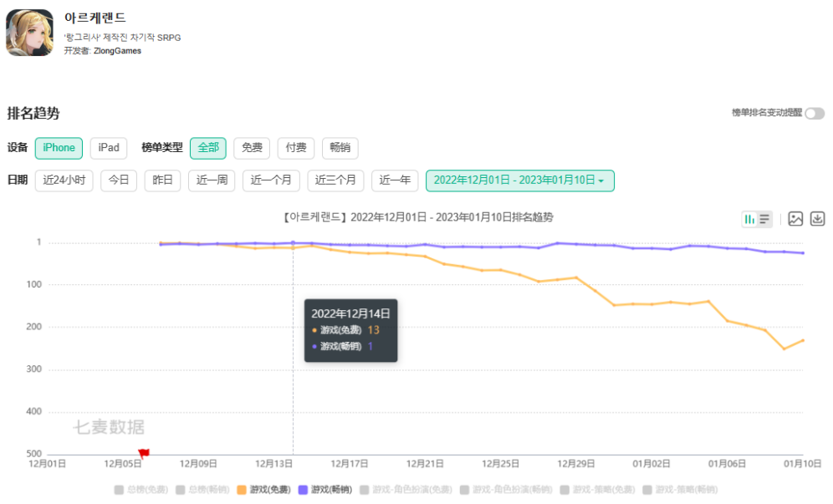Click the 아르케랜드 app icon thumbnail
833x504 pixels.
point(30,33)
